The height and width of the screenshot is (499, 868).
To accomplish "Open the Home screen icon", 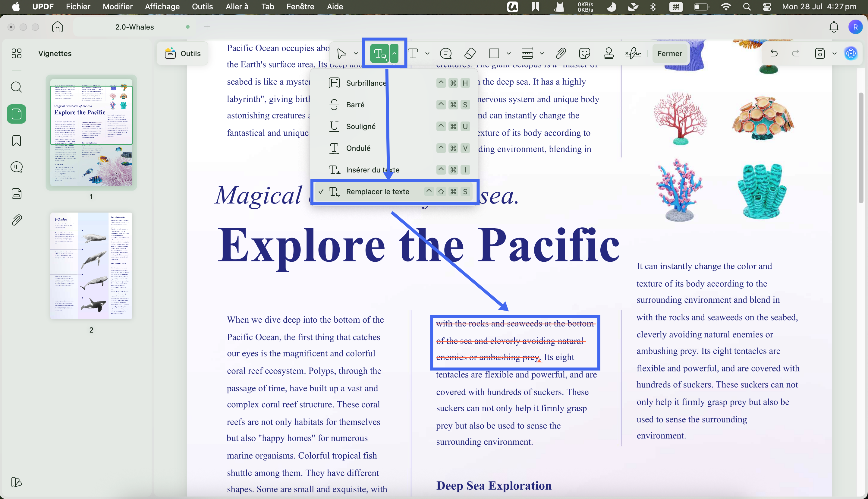I will pos(58,27).
